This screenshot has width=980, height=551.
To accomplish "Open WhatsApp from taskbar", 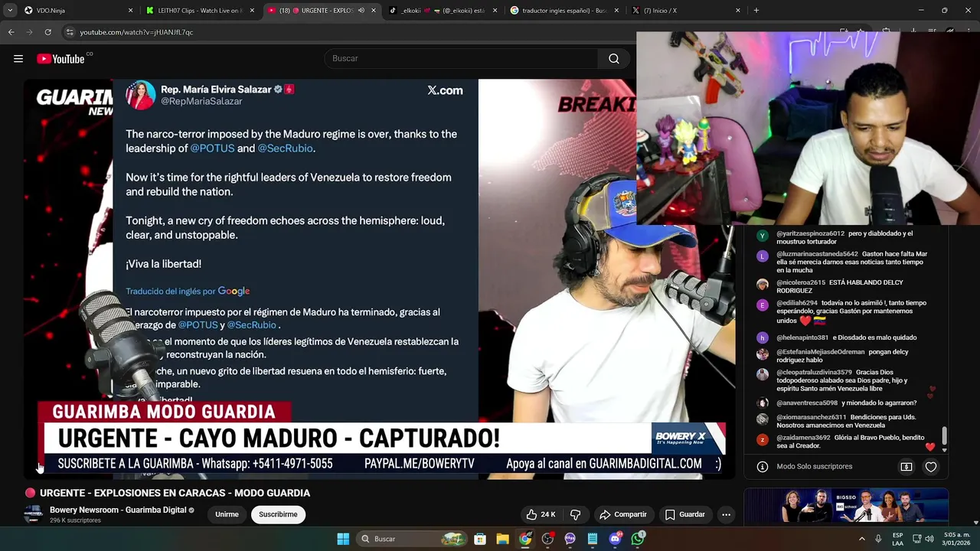I will click(x=638, y=539).
